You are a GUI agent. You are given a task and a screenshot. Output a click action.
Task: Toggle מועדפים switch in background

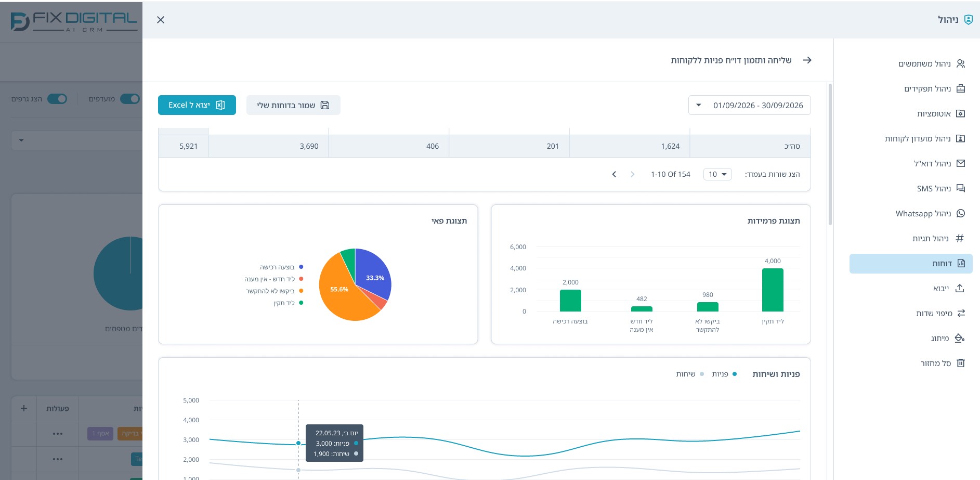pyautogui.click(x=130, y=99)
